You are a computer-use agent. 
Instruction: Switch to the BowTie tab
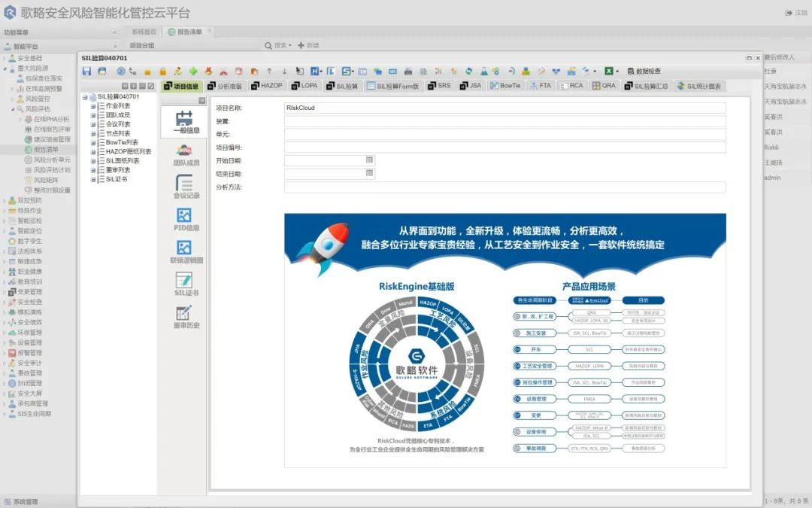point(504,86)
